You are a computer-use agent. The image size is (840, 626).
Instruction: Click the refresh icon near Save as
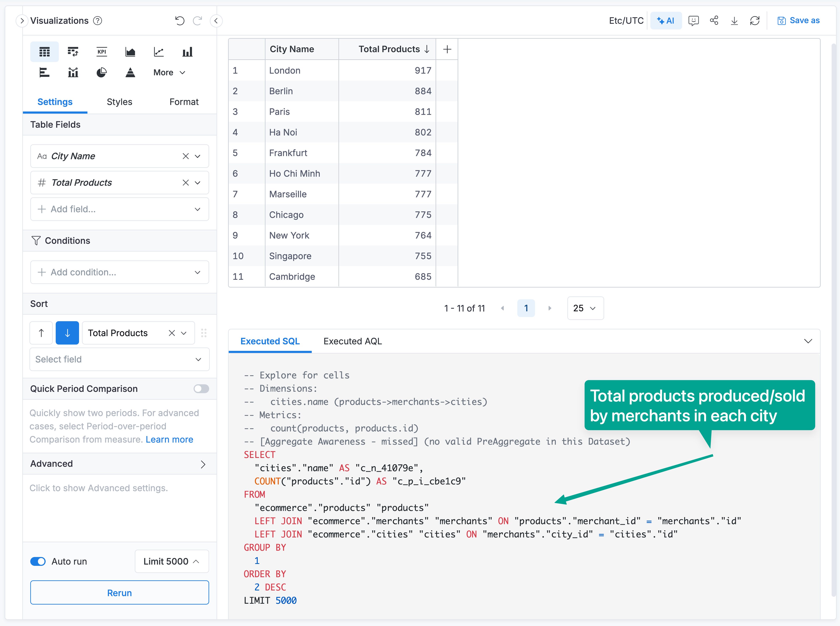coord(754,21)
